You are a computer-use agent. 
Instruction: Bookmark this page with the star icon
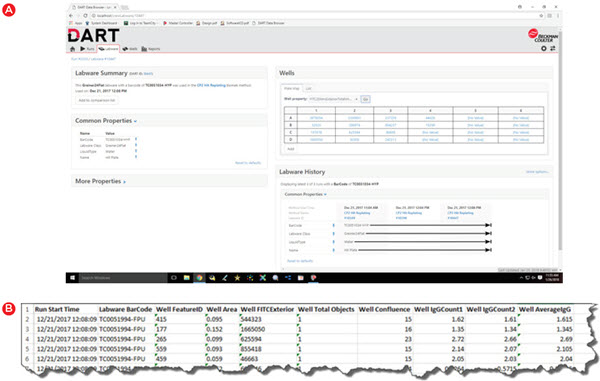click(x=541, y=16)
